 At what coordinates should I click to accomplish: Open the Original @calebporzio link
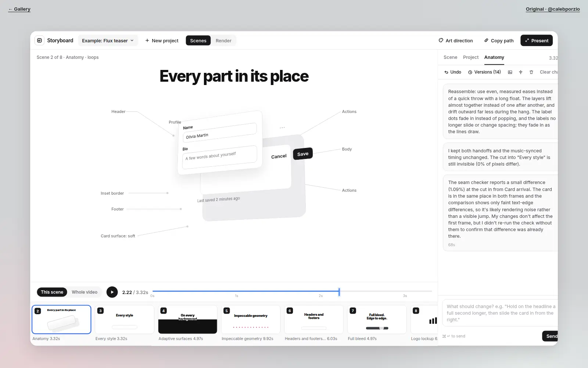click(x=553, y=9)
